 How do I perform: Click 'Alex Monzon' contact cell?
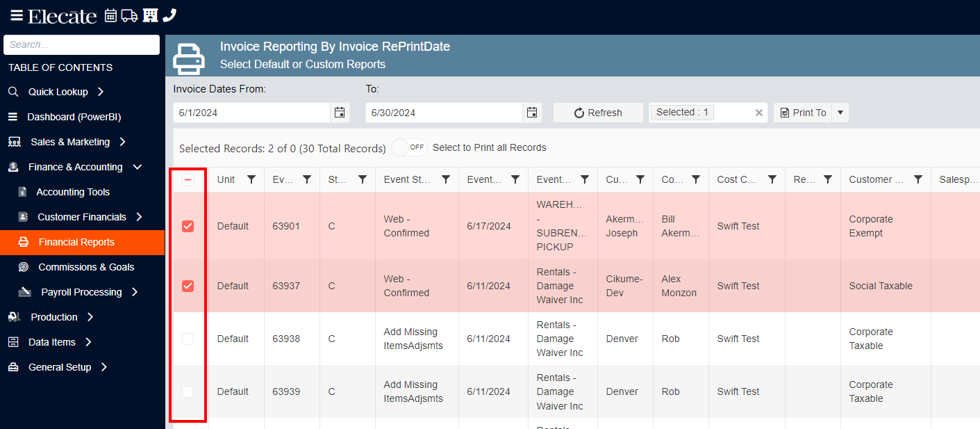coord(681,286)
